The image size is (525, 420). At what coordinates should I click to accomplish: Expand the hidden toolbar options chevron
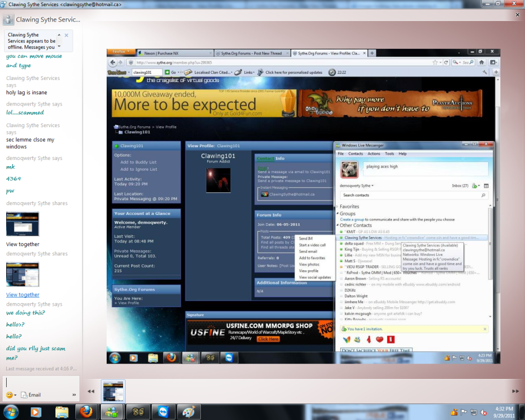pos(74,395)
